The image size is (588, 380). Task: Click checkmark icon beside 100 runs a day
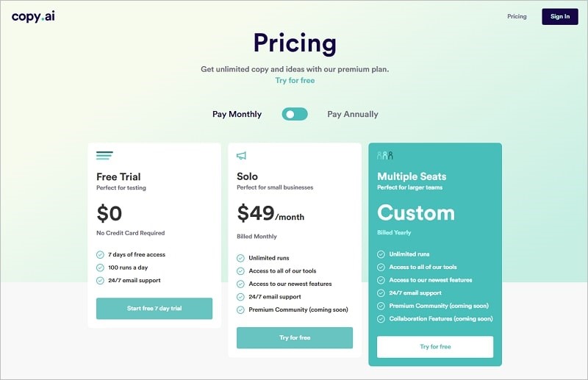(x=100, y=268)
